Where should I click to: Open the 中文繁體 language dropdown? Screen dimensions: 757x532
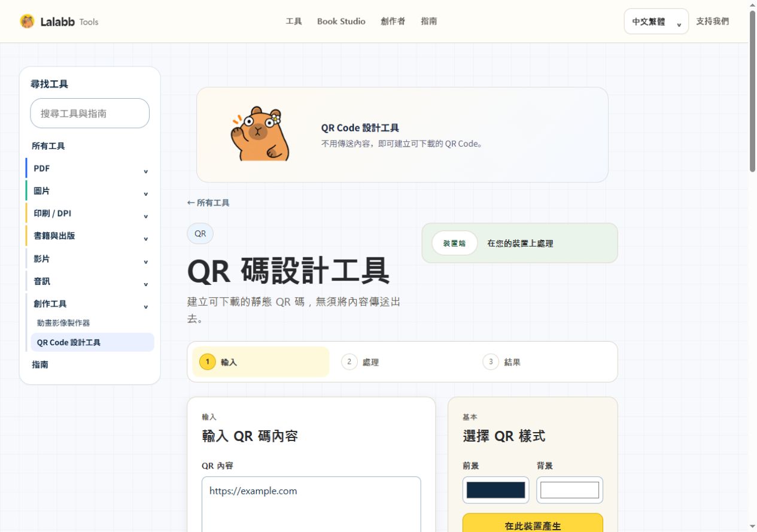pyautogui.click(x=656, y=22)
